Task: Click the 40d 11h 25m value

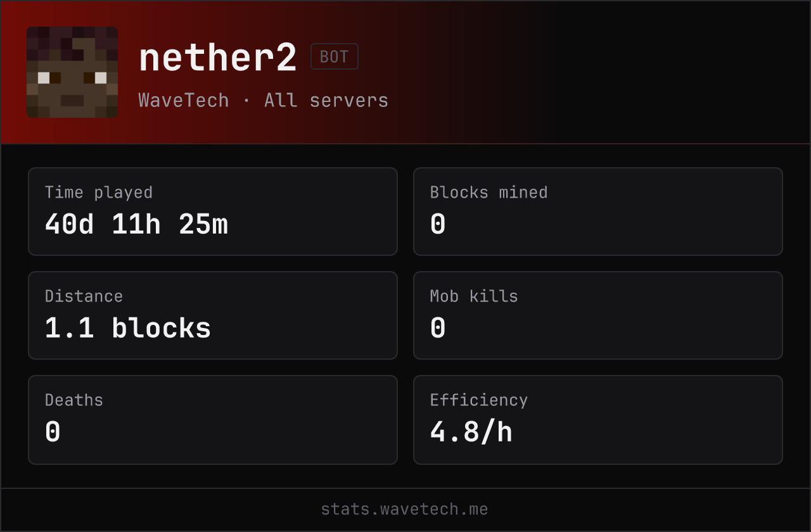Action: 136,224
